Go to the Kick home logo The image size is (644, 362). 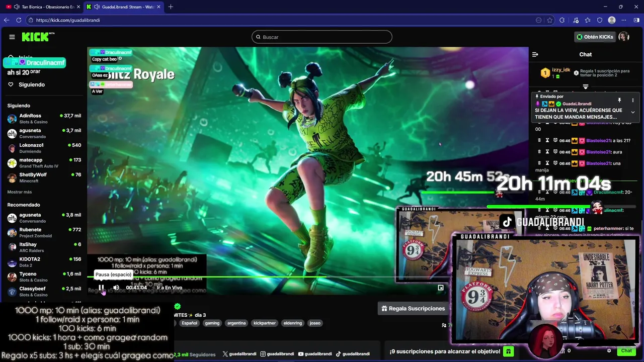[38, 37]
